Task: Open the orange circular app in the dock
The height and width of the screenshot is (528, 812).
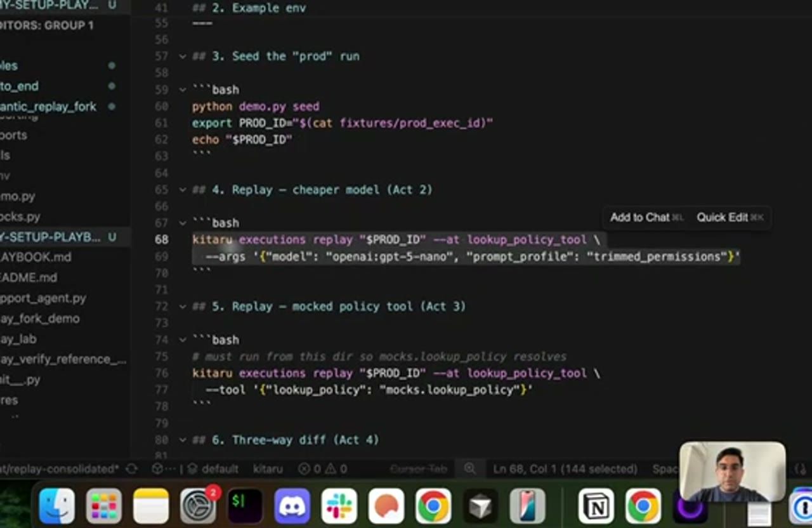Action: click(x=386, y=506)
